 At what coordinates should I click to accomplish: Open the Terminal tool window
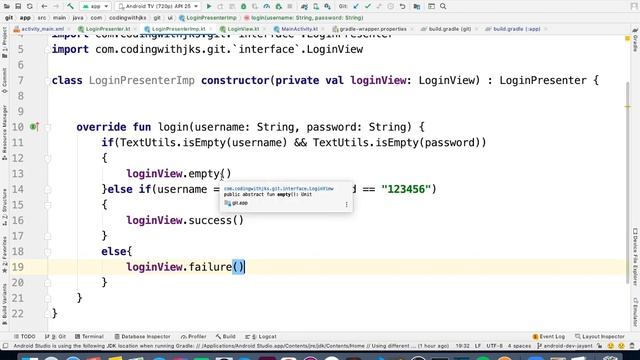89,336
